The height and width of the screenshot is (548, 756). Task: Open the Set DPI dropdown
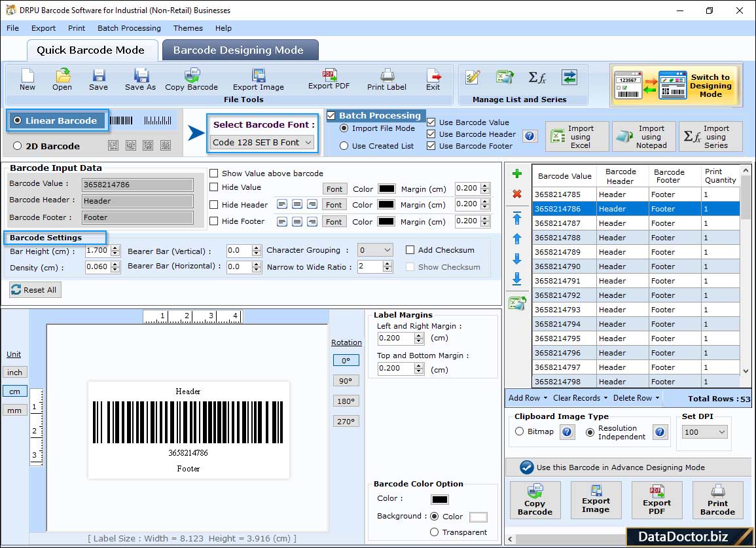click(x=704, y=432)
